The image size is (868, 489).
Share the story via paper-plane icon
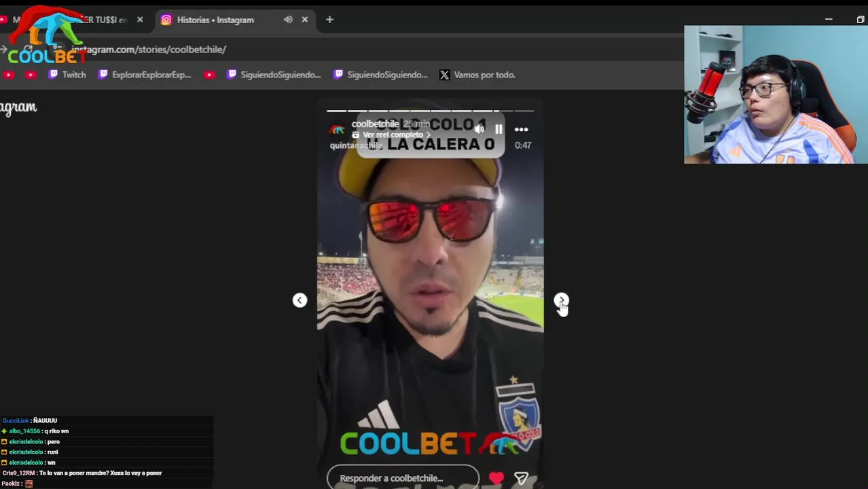pyautogui.click(x=521, y=478)
